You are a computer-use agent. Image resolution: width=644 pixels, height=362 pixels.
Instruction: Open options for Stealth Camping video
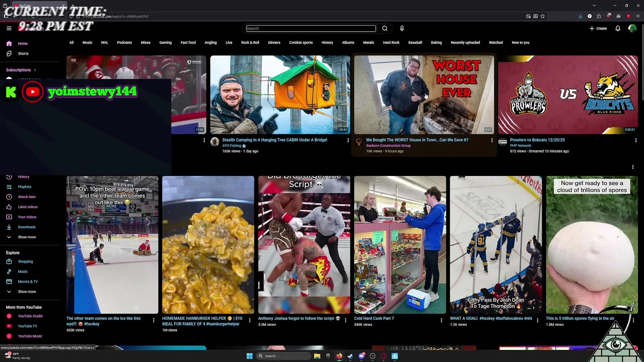click(348, 140)
